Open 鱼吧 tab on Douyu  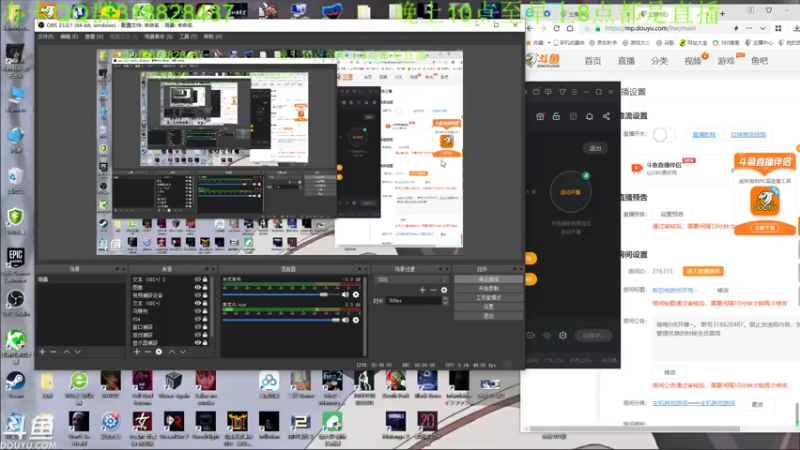[x=759, y=61]
